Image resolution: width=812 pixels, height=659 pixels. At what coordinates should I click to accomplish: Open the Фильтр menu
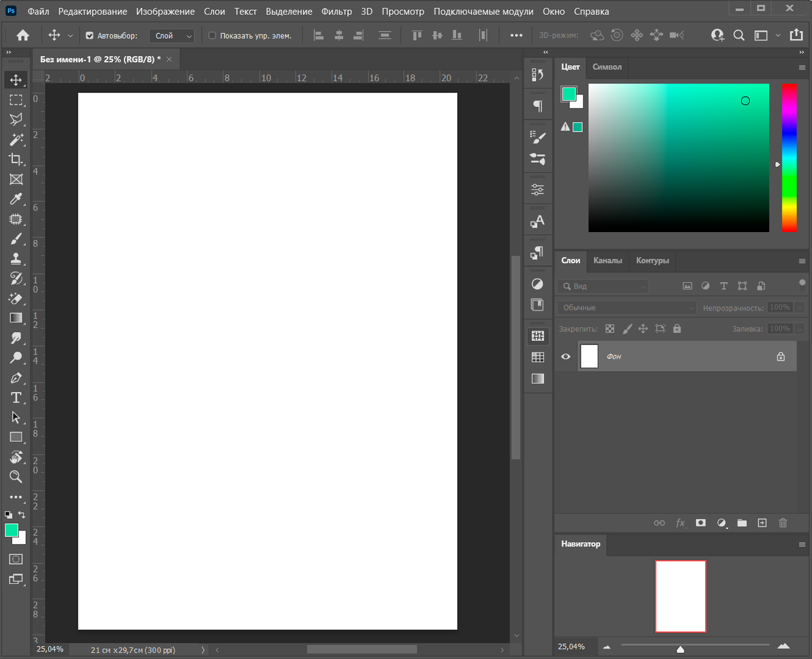pos(336,12)
